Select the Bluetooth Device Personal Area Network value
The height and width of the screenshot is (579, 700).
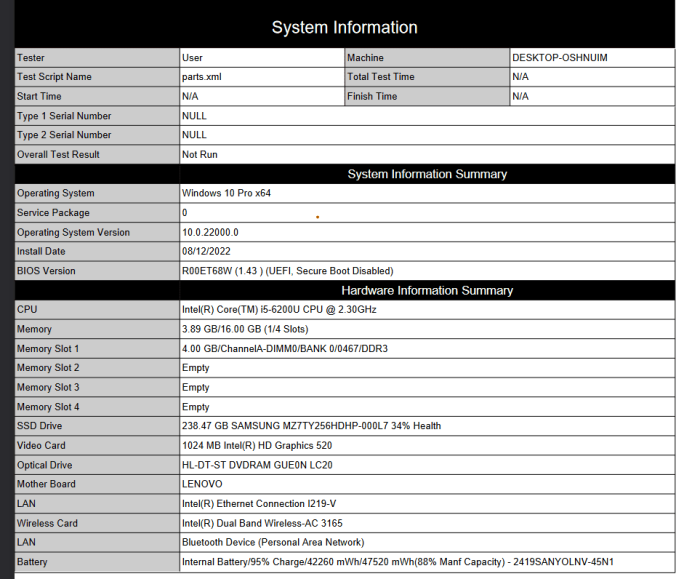273,542
